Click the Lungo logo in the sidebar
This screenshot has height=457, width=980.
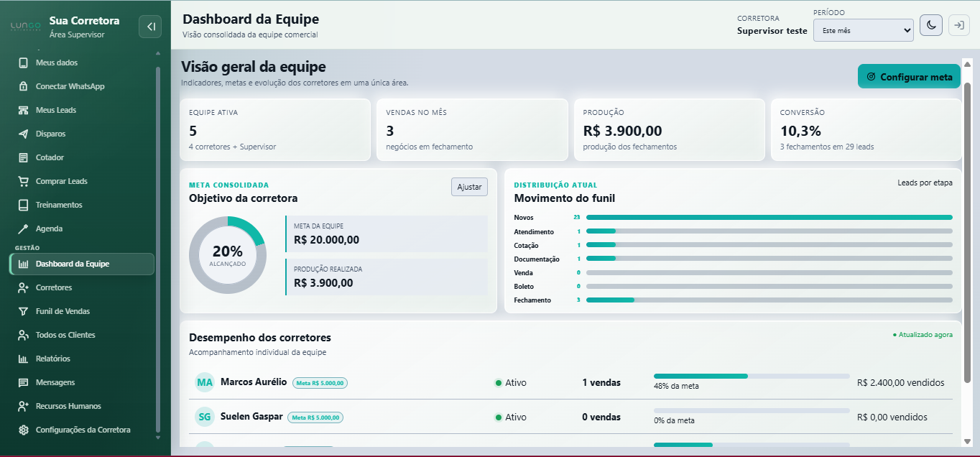[26, 27]
